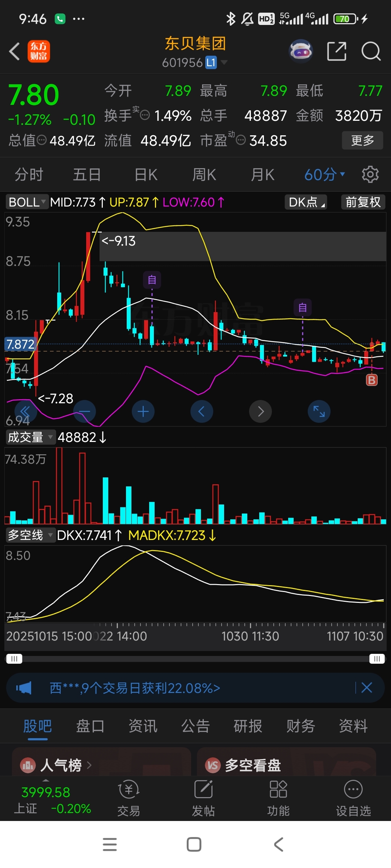Tap the time-range slider track

click(x=195, y=659)
